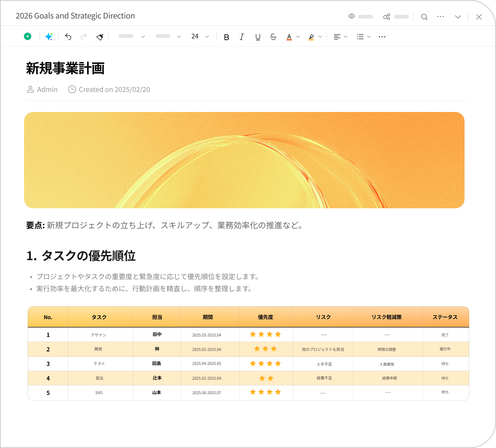Click the undo arrow icon

tap(68, 37)
